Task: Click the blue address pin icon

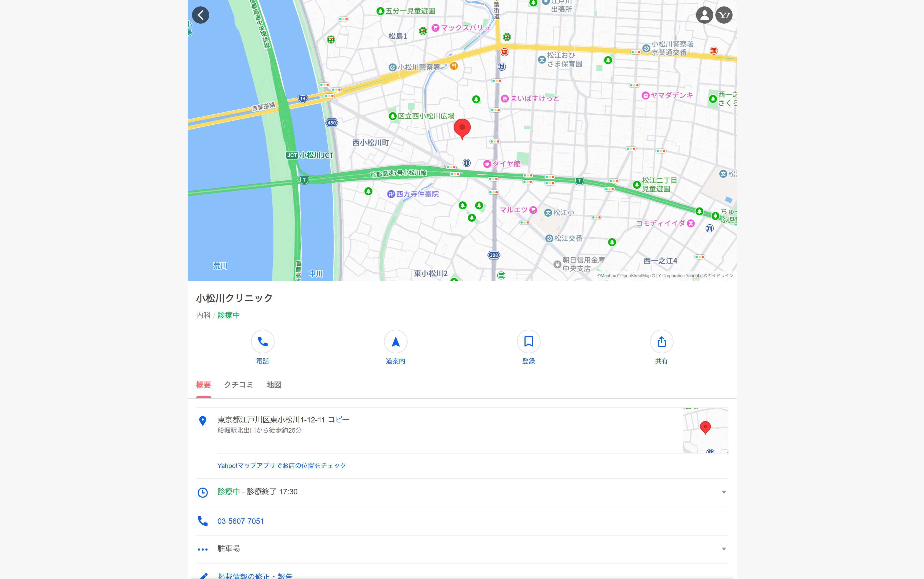Action: pyautogui.click(x=203, y=421)
